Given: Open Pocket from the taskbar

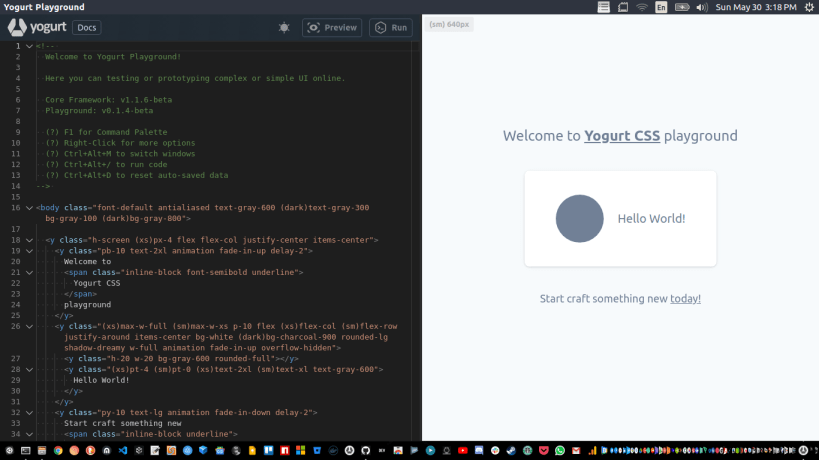Looking at the screenshot, I should click(x=544, y=451).
